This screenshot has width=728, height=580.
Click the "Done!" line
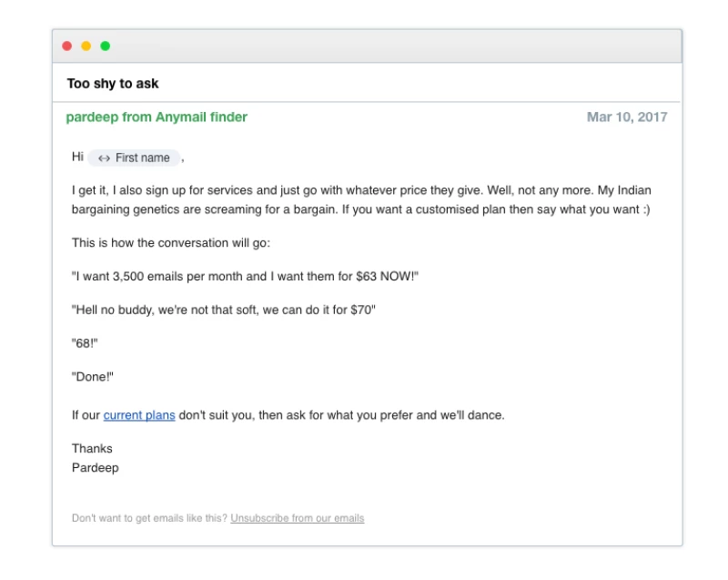click(93, 376)
